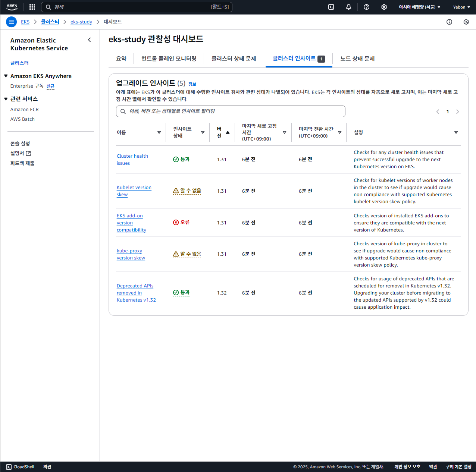Screen dimensions: 476x472
Task: Focus the insight filter input field
Action: coord(231,111)
